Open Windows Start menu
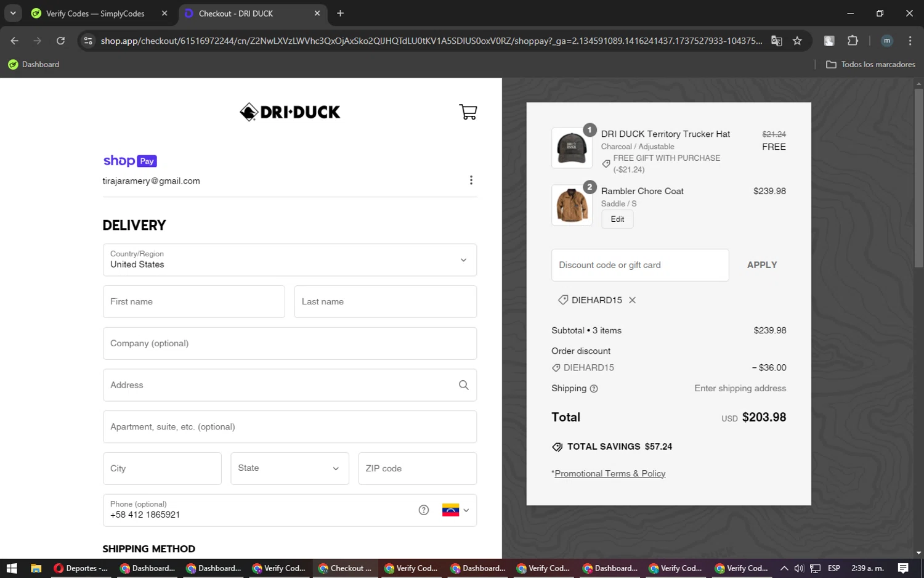This screenshot has height=578, width=924. click(x=12, y=568)
